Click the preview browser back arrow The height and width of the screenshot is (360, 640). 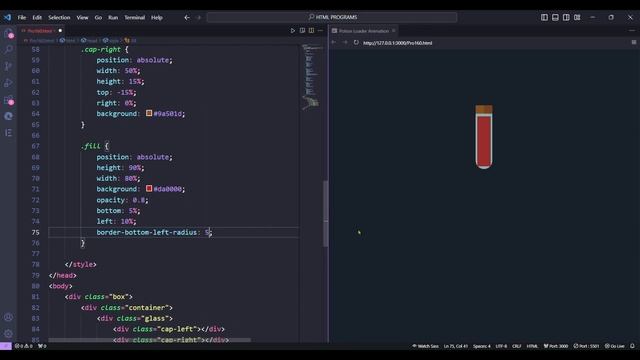[333, 42]
